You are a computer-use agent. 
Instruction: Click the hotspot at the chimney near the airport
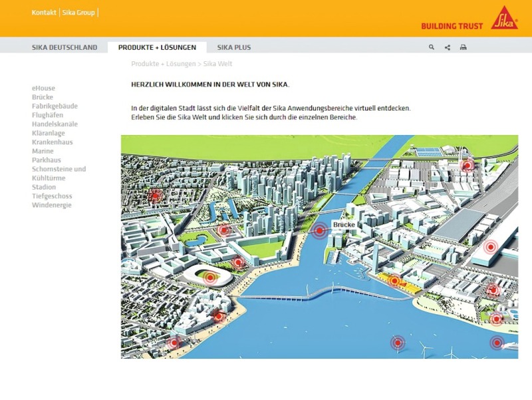(x=467, y=166)
